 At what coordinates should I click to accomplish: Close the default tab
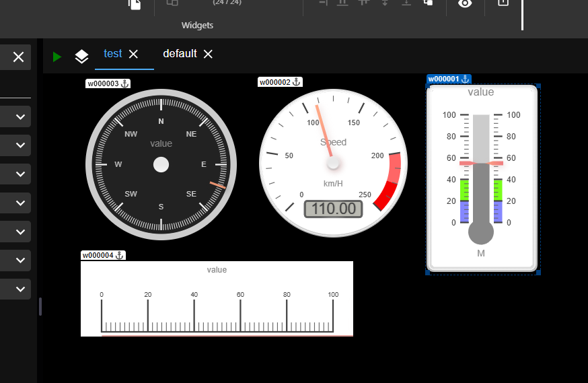point(208,54)
